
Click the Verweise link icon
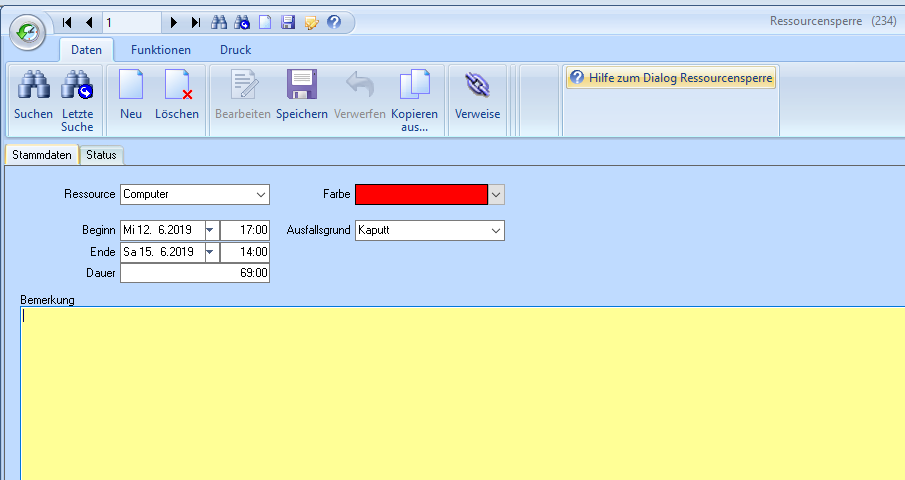tap(477, 87)
